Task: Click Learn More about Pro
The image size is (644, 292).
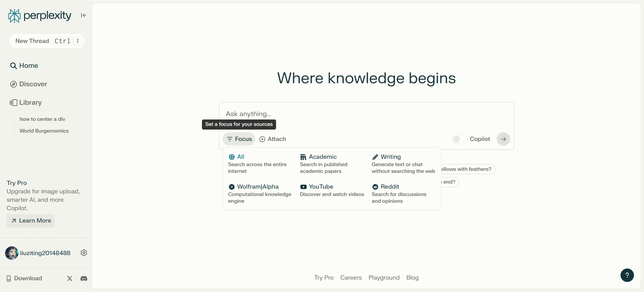Action: coord(31,221)
